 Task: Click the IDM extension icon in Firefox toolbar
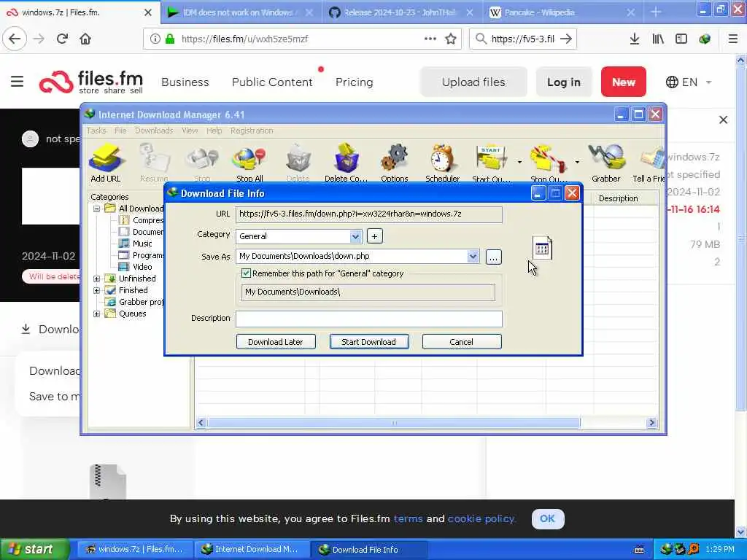click(x=705, y=39)
